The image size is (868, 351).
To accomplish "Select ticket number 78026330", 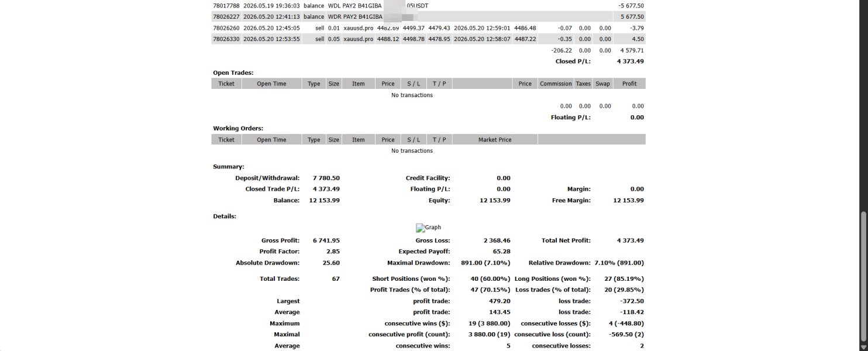I will tap(226, 39).
